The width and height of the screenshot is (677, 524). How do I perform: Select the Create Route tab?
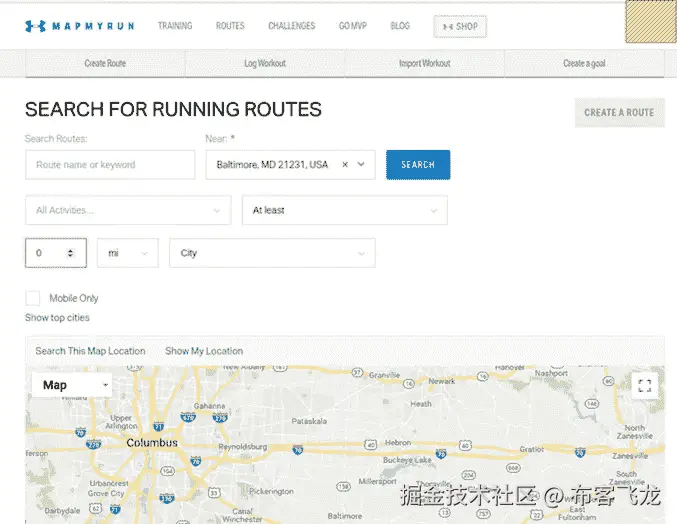click(105, 63)
